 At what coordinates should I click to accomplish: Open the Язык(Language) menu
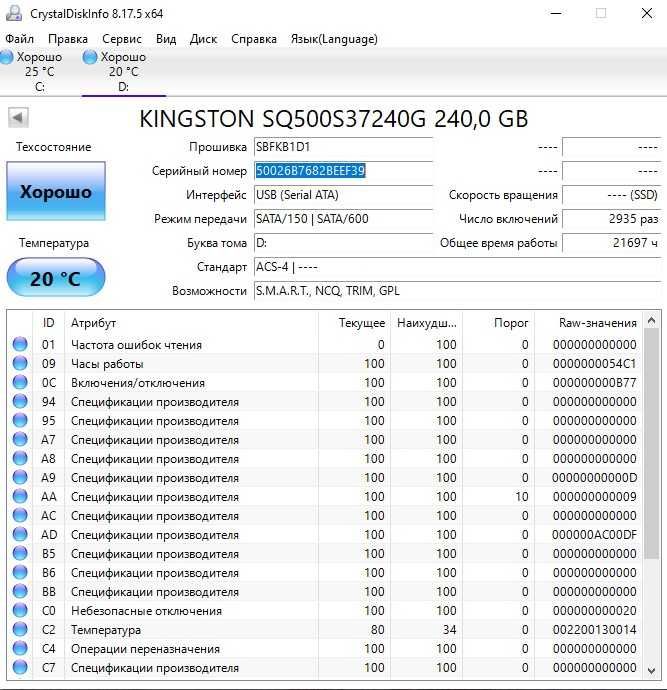[x=334, y=39]
